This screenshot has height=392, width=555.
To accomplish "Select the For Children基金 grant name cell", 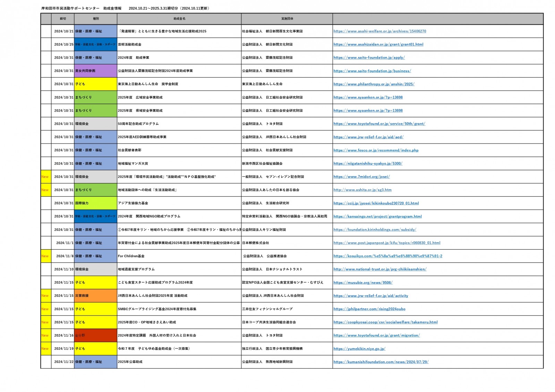I will (x=179, y=256).
